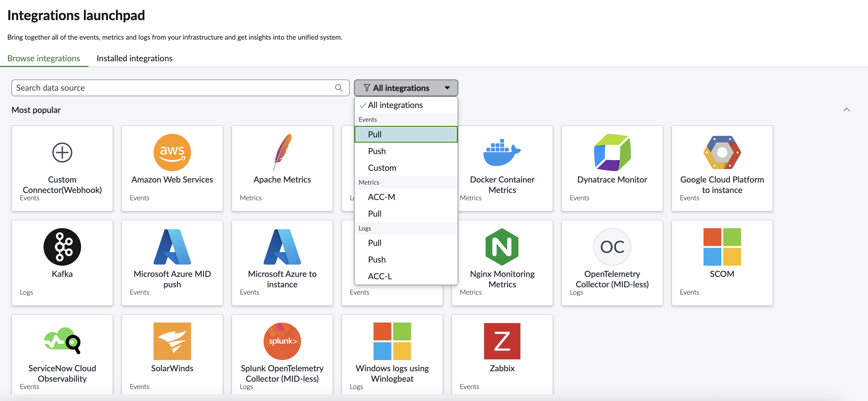The height and width of the screenshot is (401, 868).
Task: Select All integrations in the filter list
Action: click(406, 105)
